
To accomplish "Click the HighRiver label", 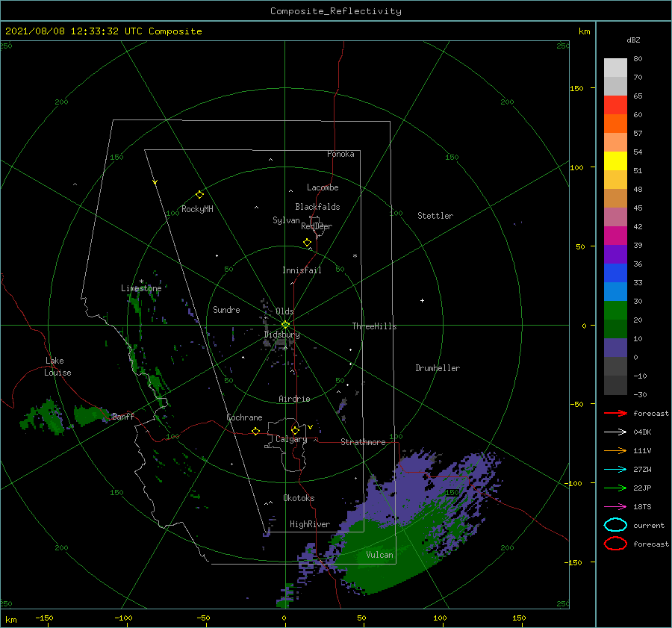I will (310, 524).
